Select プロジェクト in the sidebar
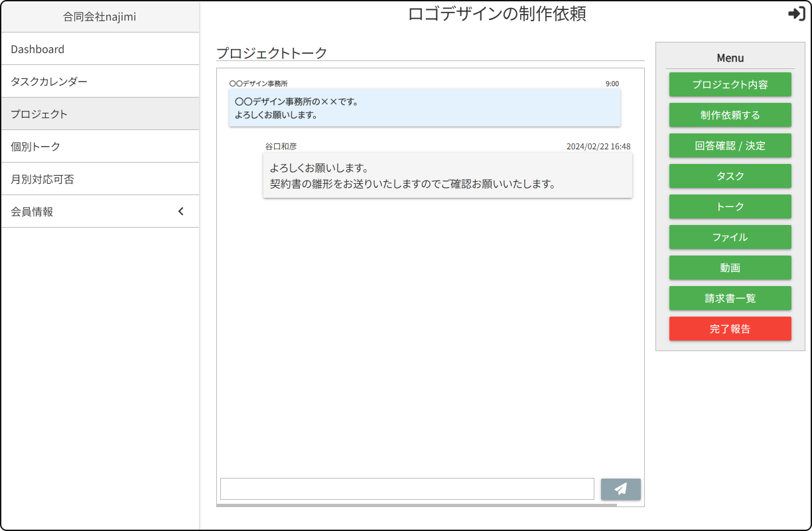 tap(39, 114)
